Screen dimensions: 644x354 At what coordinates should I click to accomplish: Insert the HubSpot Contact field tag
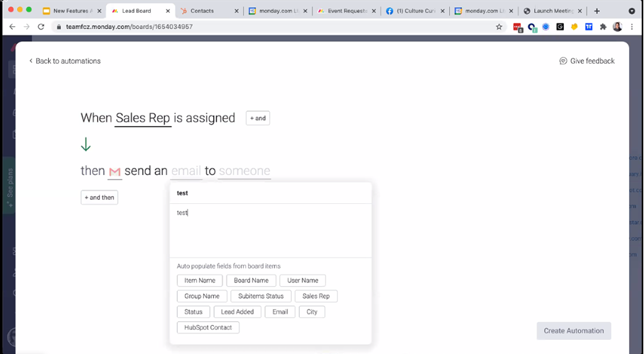click(x=208, y=327)
